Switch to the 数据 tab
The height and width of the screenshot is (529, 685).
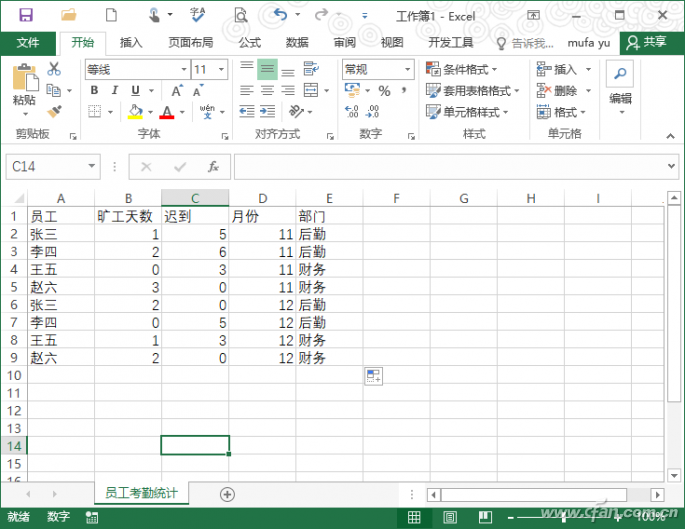click(x=297, y=43)
